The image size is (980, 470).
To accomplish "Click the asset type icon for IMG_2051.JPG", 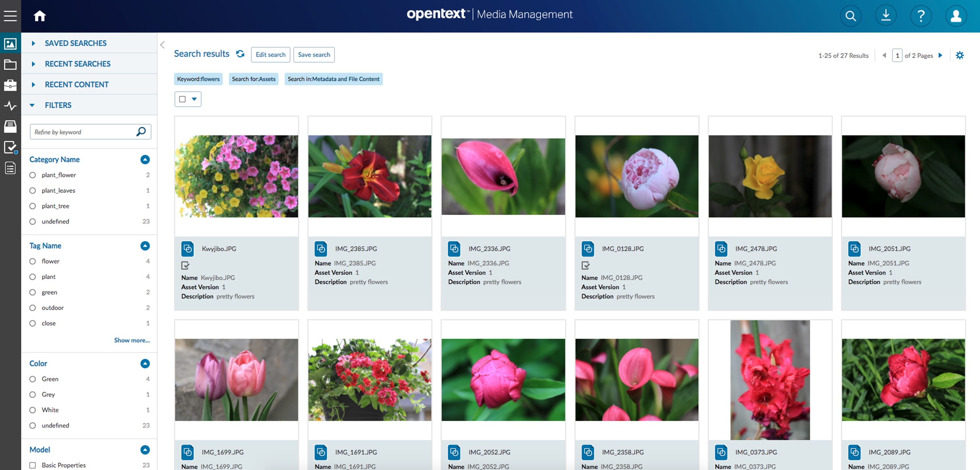I will pyautogui.click(x=854, y=249).
